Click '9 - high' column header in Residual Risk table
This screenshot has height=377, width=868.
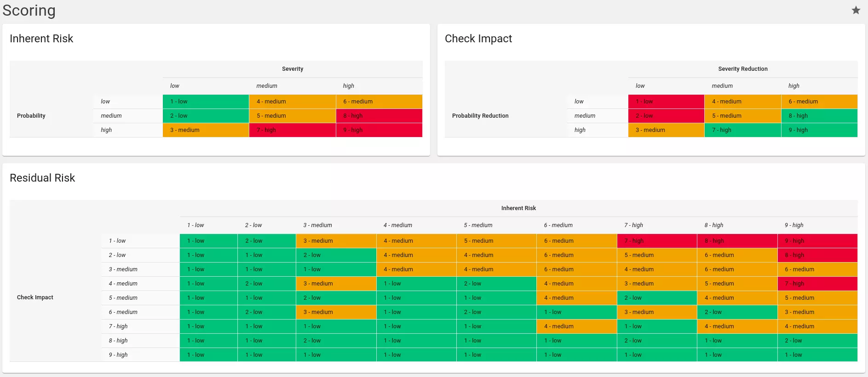tap(817, 225)
